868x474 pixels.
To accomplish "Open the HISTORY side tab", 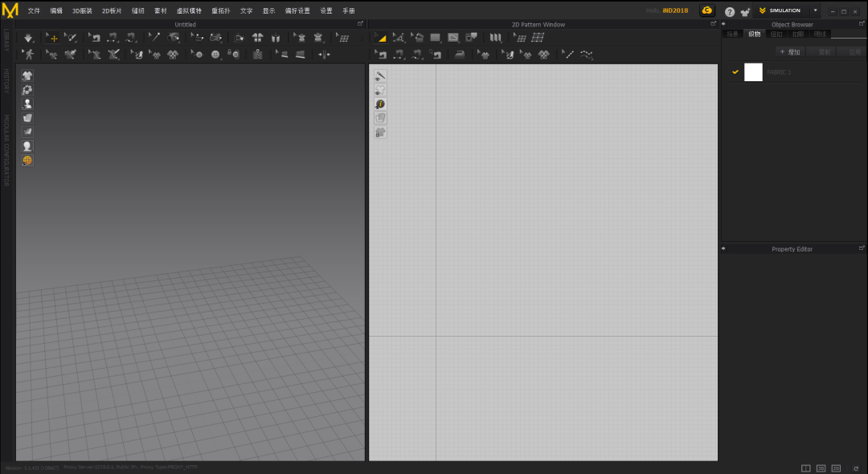I will 6,81.
